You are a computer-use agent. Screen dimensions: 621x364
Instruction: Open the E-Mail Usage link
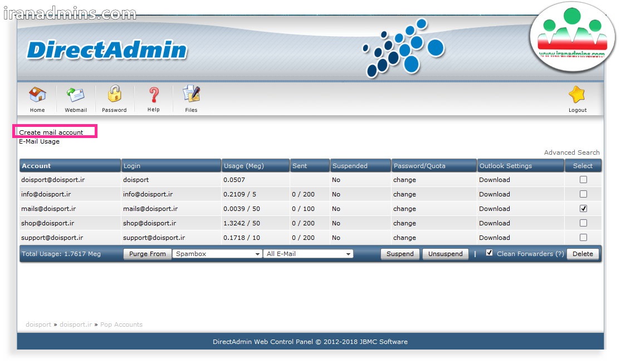pos(39,141)
